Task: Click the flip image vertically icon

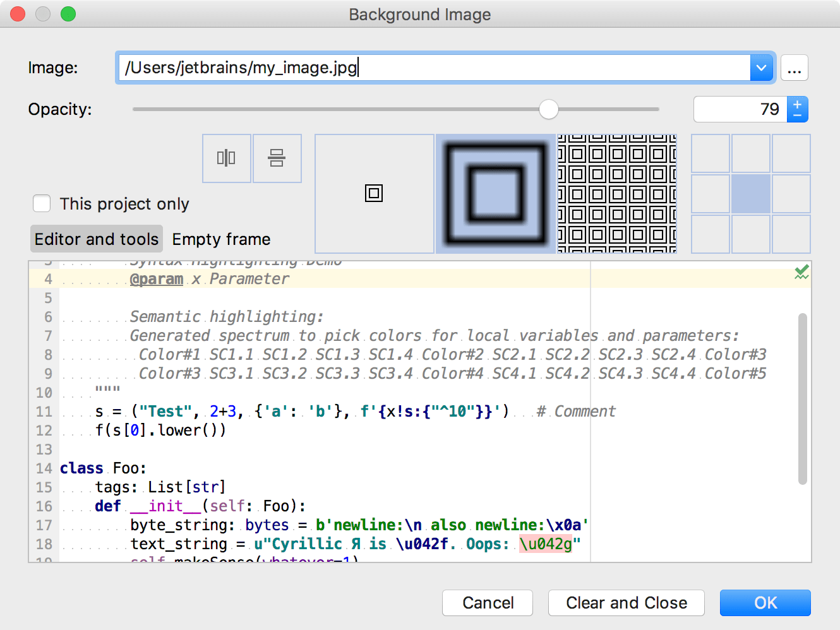Action: pos(277,158)
